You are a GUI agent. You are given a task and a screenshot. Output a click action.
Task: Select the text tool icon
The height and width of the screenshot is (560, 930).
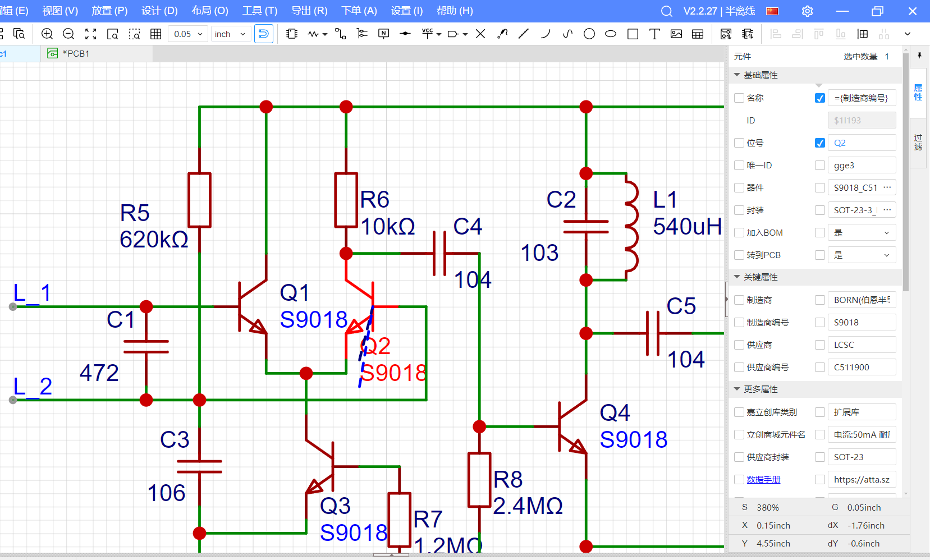654,34
